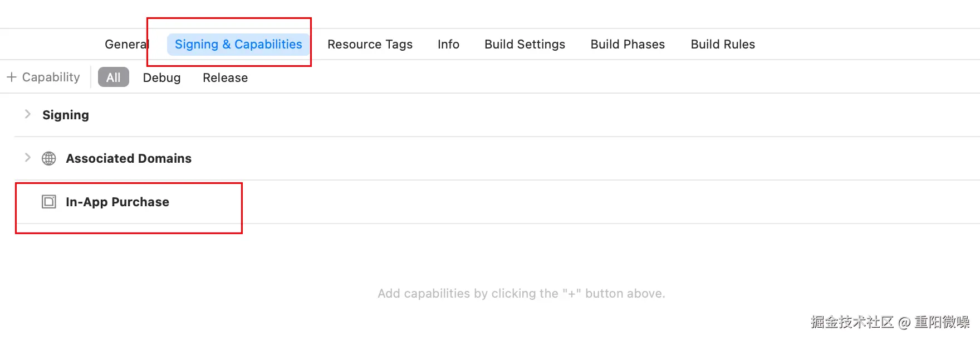The width and height of the screenshot is (980, 340).
Task: Open the Build Phases tab
Action: (x=628, y=45)
